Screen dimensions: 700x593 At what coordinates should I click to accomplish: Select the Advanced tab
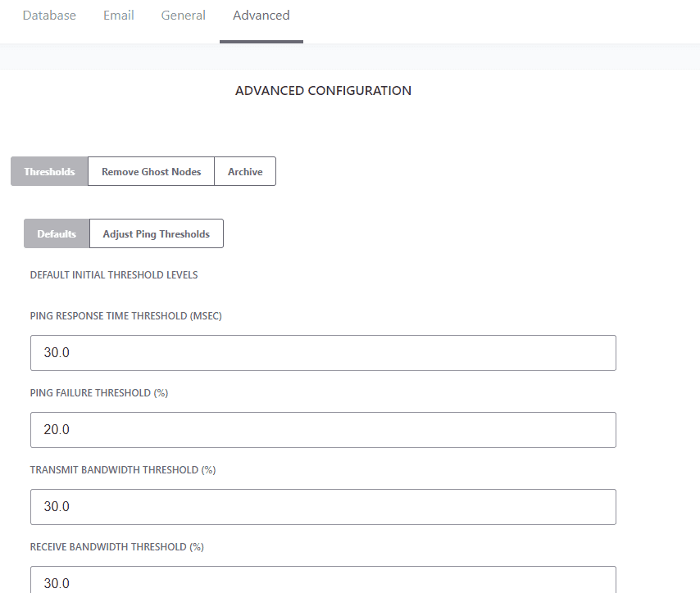(261, 16)
